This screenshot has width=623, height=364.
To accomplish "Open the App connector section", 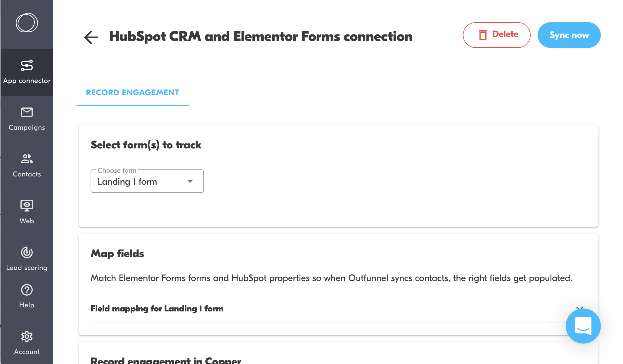I will coord(27,72).
